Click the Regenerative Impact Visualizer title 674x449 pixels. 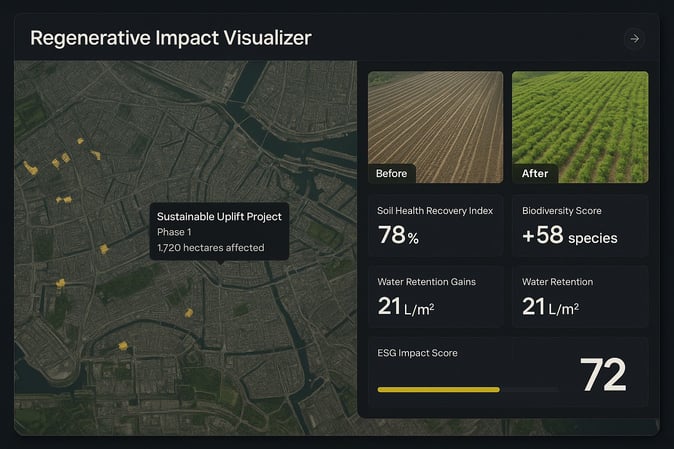point(171,38)
